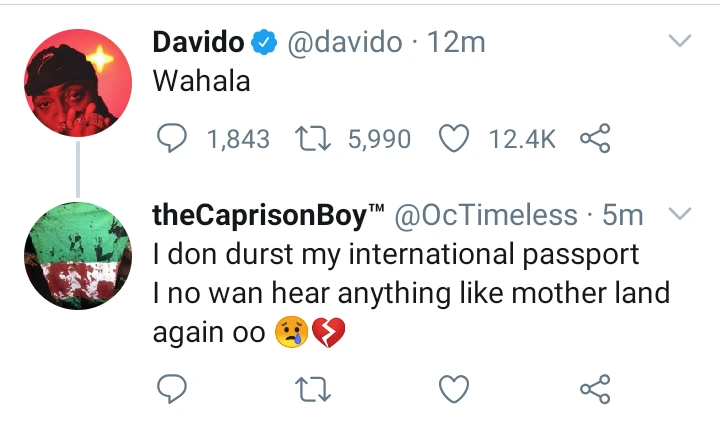Reply to theCaprisonBoy's tweet
This screenshot has width=720, height=421.
click(x=173, y=387)
